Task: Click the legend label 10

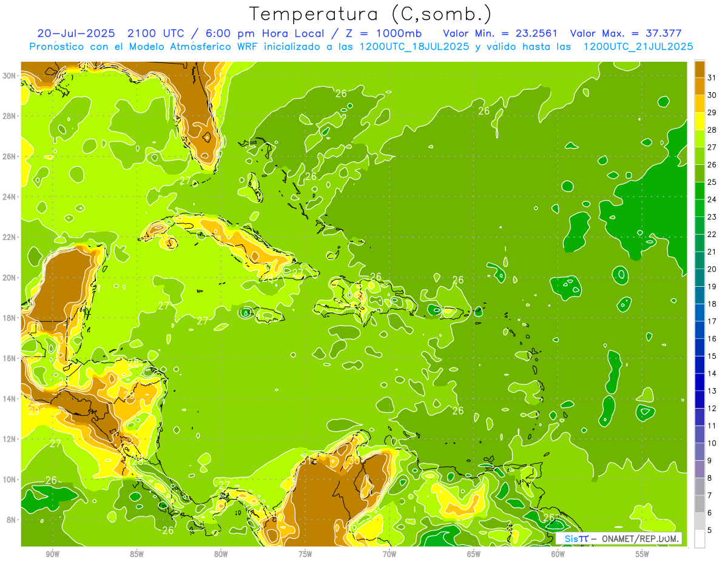Action: coord(712,443)
